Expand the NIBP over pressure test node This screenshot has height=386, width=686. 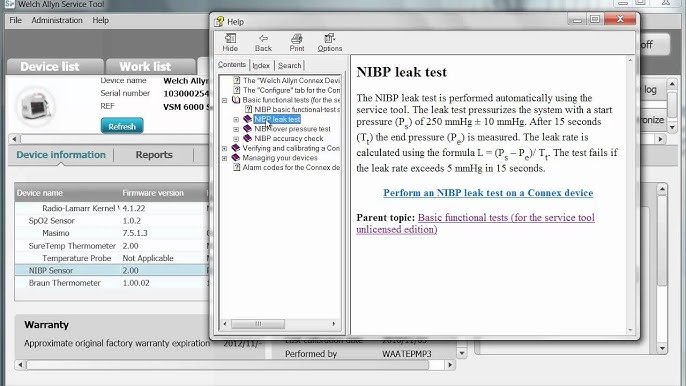(x=236, y=129)
